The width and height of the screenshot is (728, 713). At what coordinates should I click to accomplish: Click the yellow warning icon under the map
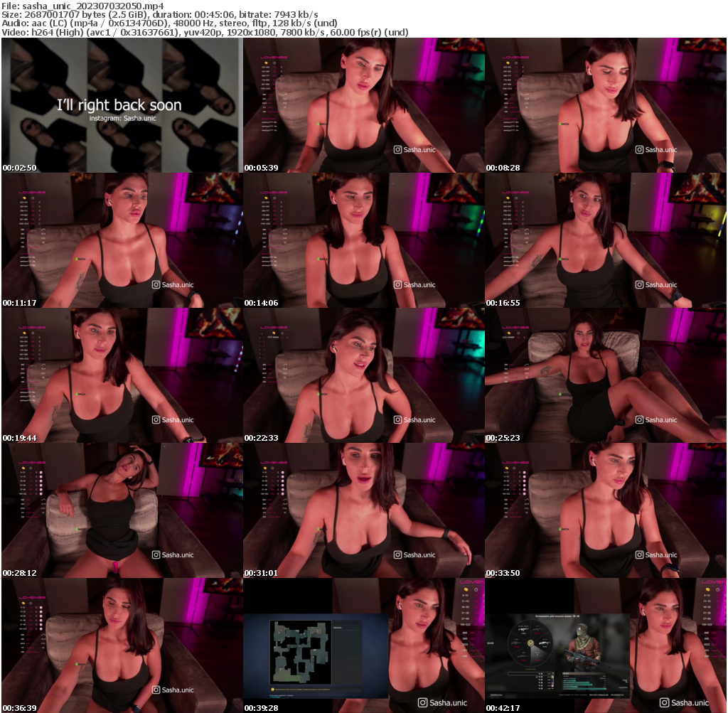(272, 688)
